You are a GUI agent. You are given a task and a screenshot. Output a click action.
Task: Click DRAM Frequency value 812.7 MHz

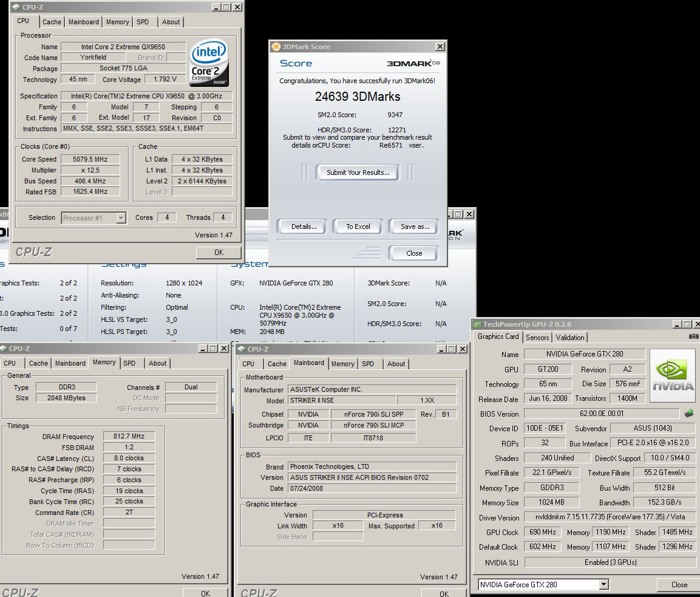coord(129,436)
